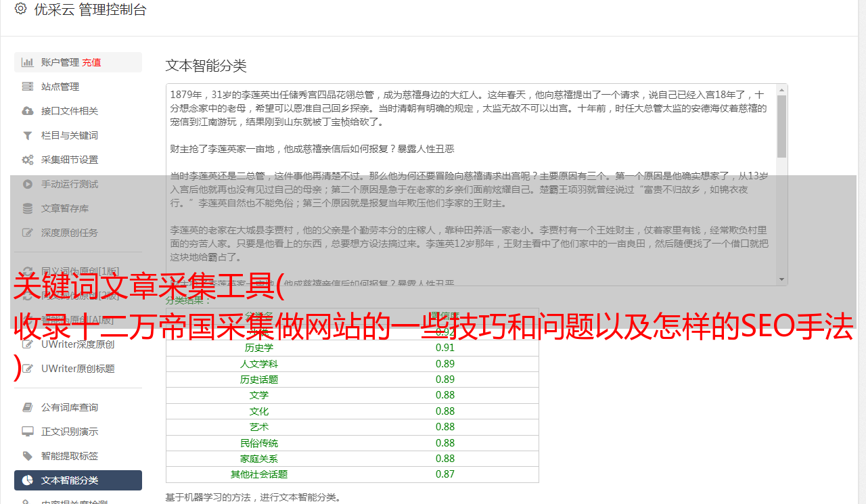
Task: Open UWriter深度原创 page
Action: tap(78, 344)
